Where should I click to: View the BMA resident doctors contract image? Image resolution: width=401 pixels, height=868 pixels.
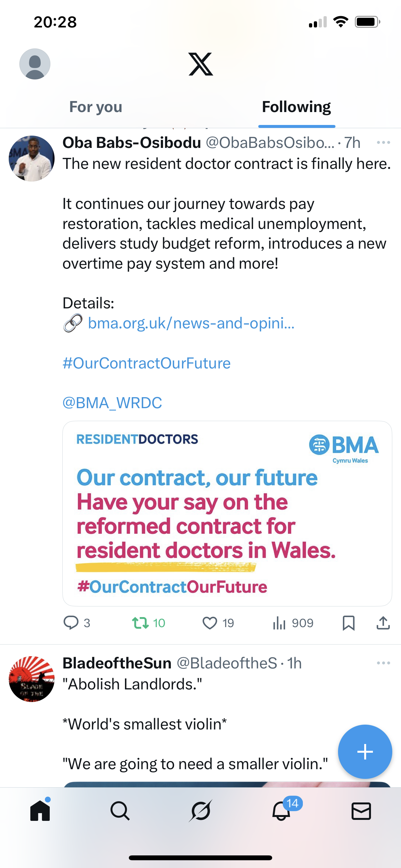coord(227,513)
